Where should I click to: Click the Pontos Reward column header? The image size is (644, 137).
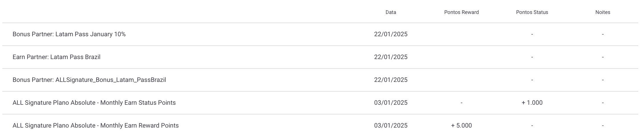pos(461,12)
